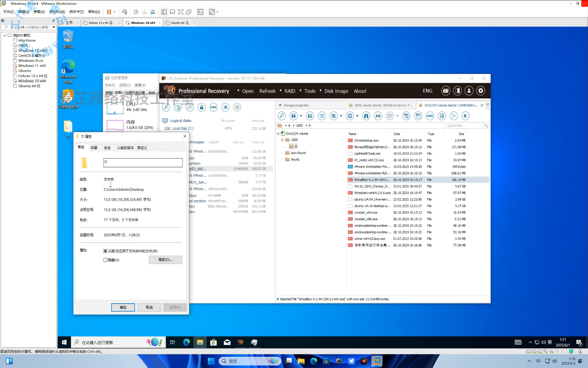This screenshot has height=368, width=588.
Task: Open the library search dropdown arrow
Action: click(54, 27)
